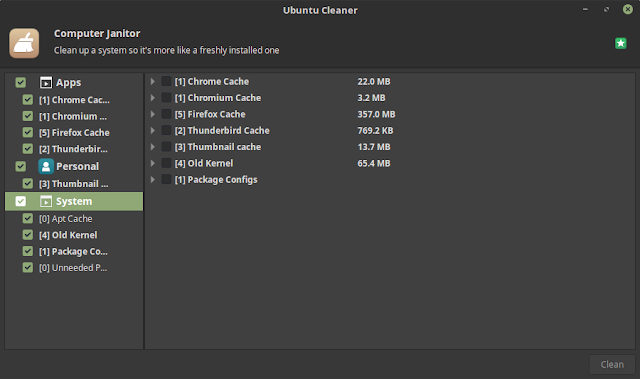
Task: Click '[4] Old Kernel' text in results
Action: coord(204,163)
